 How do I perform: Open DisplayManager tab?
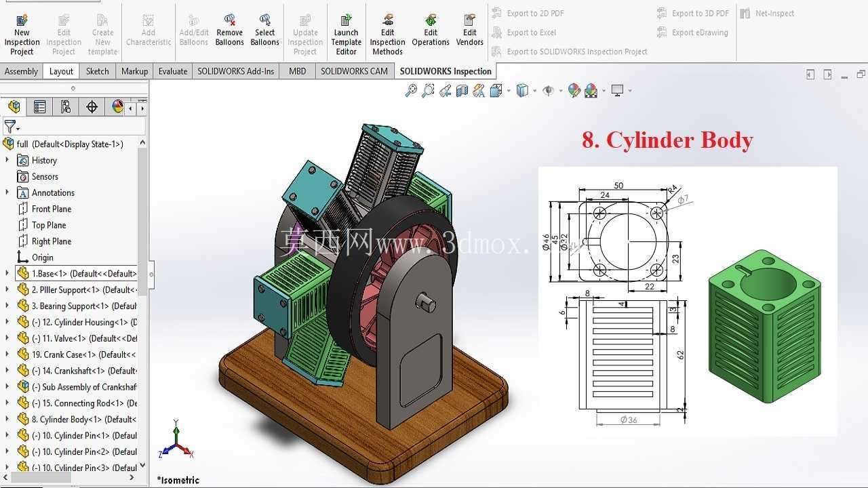coord(117,107)
